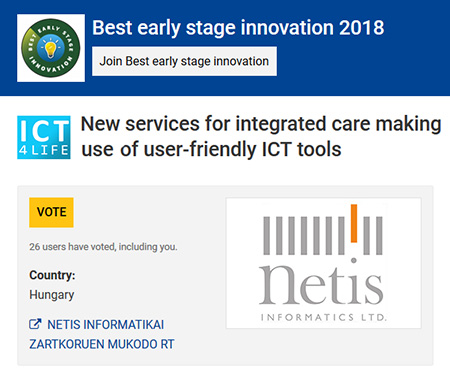Click the 'Country:' label

52,275
